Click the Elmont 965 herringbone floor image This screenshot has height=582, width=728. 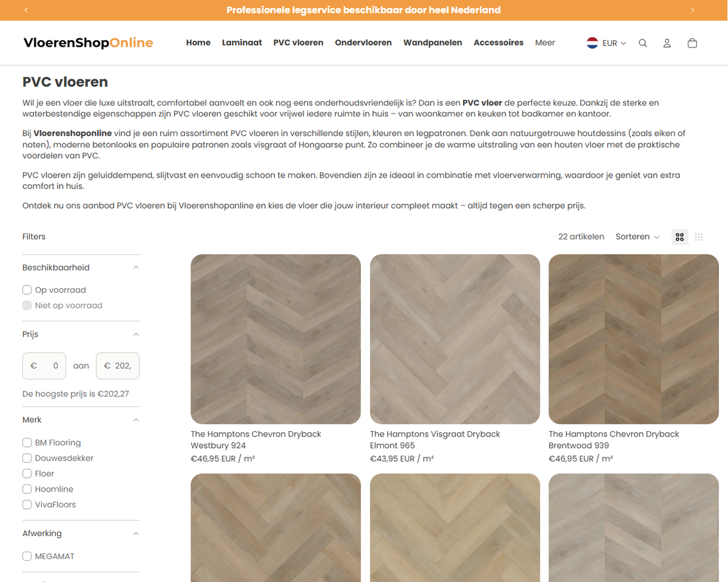click(455, 339)
